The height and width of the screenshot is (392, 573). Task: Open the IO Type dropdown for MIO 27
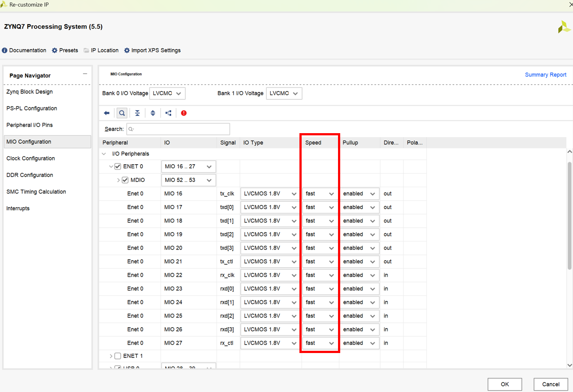tap(270, 343)
